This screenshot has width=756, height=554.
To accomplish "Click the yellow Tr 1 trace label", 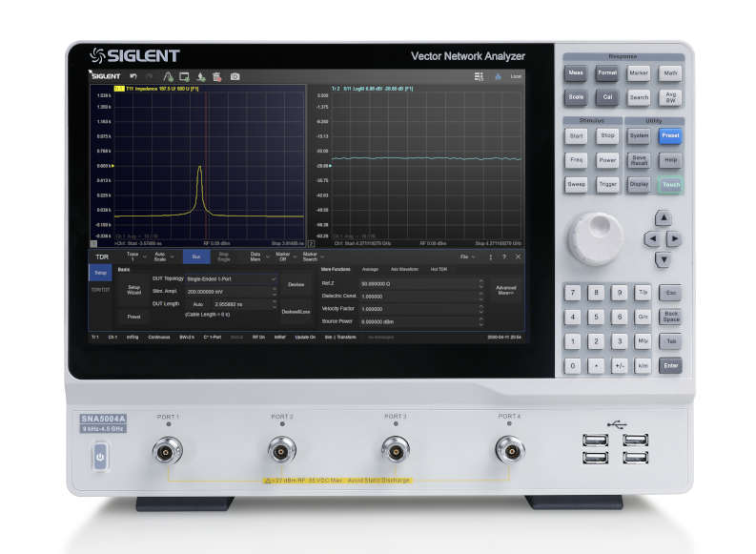I will tap(118, 89).
